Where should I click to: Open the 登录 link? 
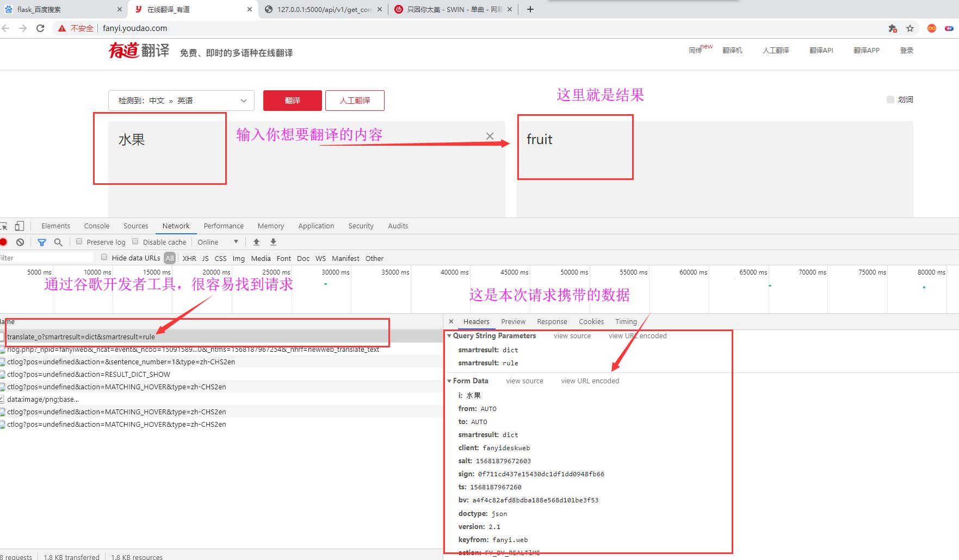point(906,50)
